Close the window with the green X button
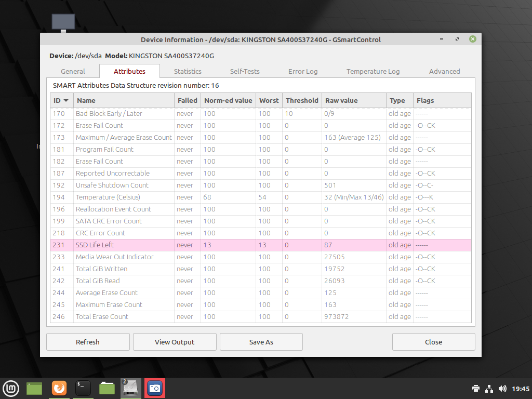532x399 pixels. (x=473, y=39)
